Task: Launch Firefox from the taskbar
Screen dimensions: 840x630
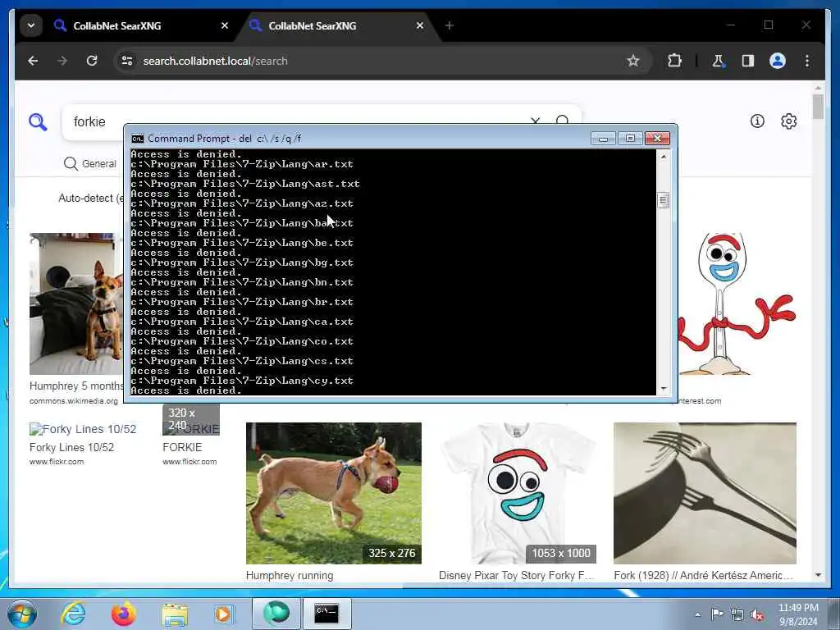Action: [123, 614]
